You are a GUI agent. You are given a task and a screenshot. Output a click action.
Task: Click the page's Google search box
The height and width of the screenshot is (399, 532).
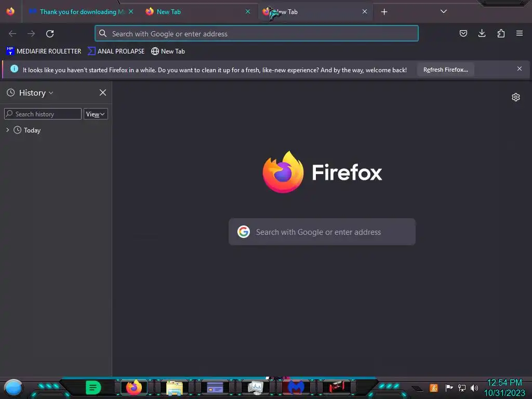[x=322, y=232]
